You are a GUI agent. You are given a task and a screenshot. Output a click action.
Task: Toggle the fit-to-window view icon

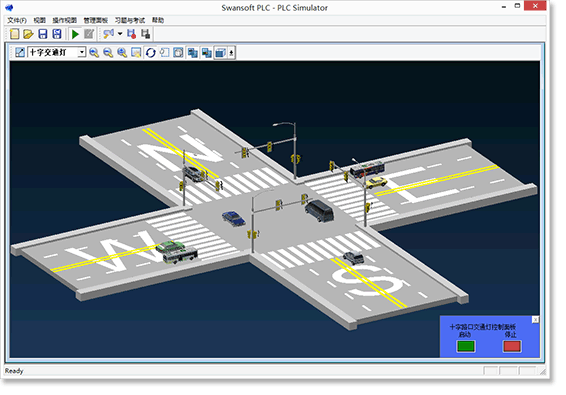[x=178, y=53]
